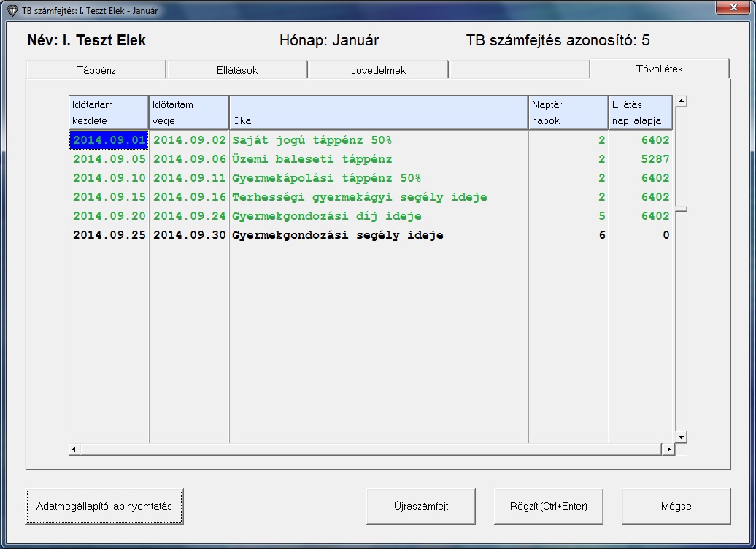Click horizontal scrollbar left arrow
The width and height of the screenshot is (756, 549).
click(74, 449)
